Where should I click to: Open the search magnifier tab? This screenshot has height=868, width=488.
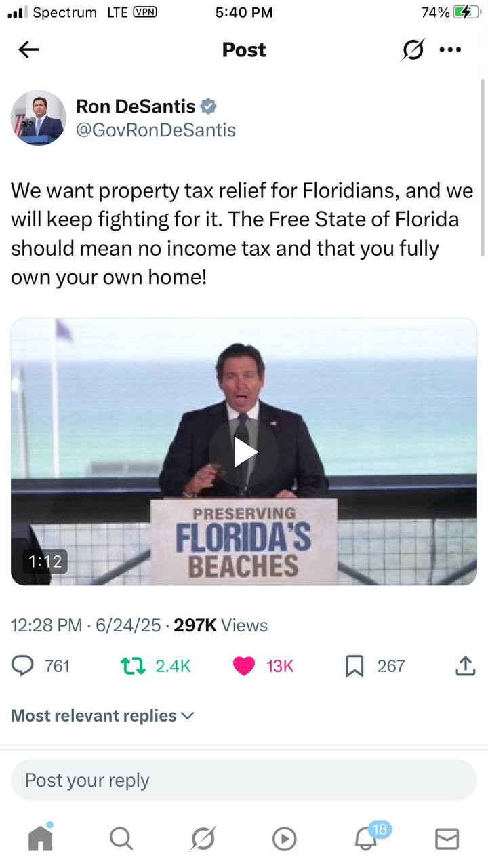pos(121,839)
